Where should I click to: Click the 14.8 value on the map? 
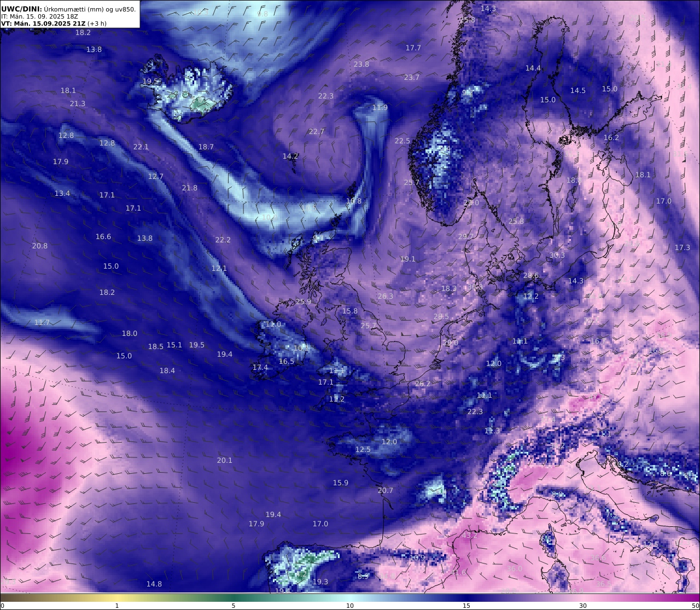(x=154, y=584)
